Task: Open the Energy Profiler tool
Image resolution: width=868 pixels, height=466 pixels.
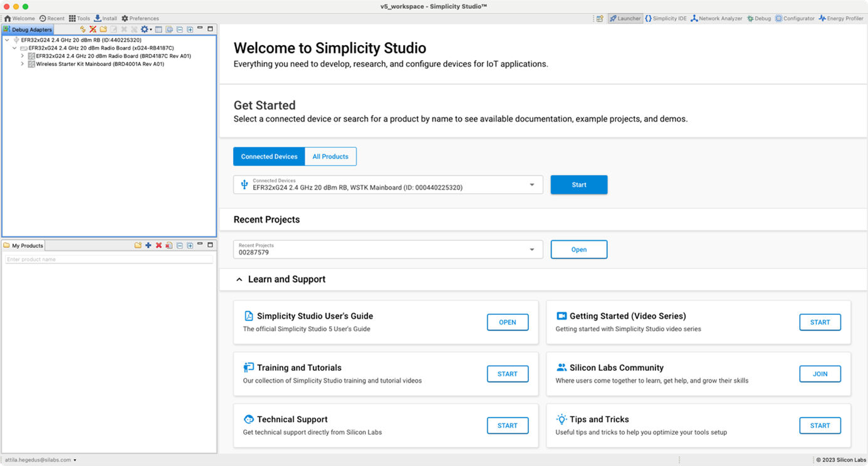Action: [x=841, y=18]
